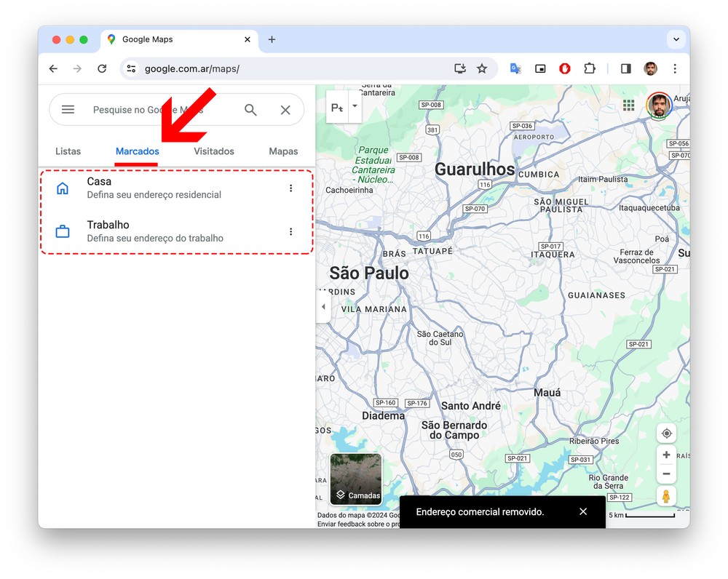Open the hamburger menu in search box

coord(68,110)
